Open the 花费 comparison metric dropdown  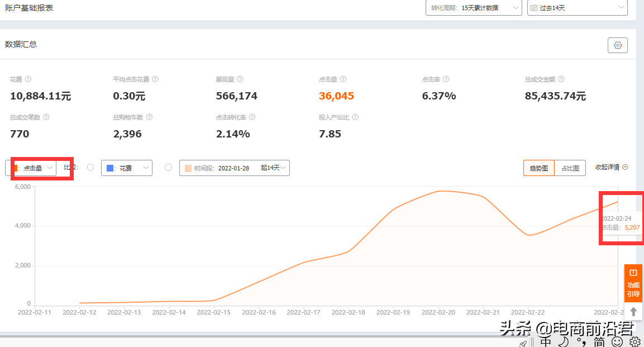click(x=126, y=168)
